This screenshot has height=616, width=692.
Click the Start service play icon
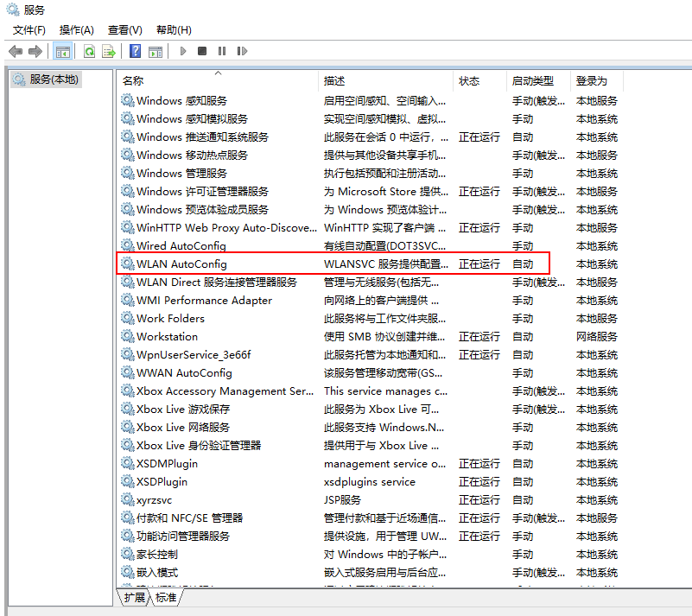point(183,51)
